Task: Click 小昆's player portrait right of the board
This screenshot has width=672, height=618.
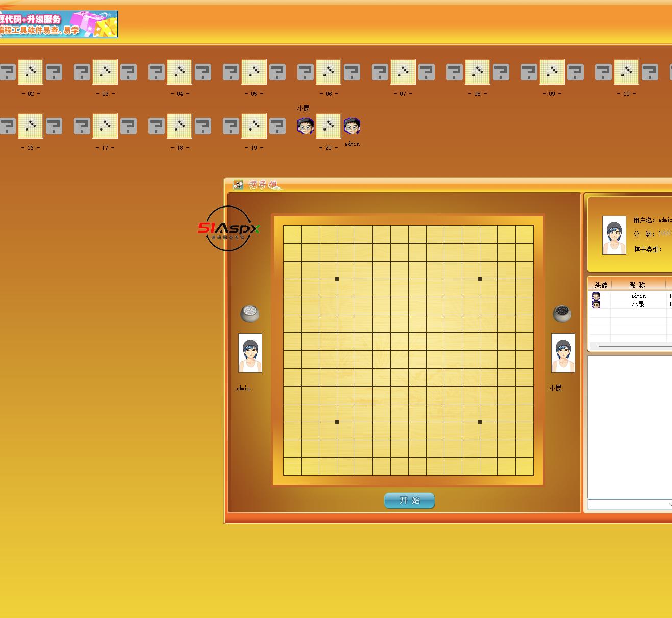Action: click(x=563, y=353)
